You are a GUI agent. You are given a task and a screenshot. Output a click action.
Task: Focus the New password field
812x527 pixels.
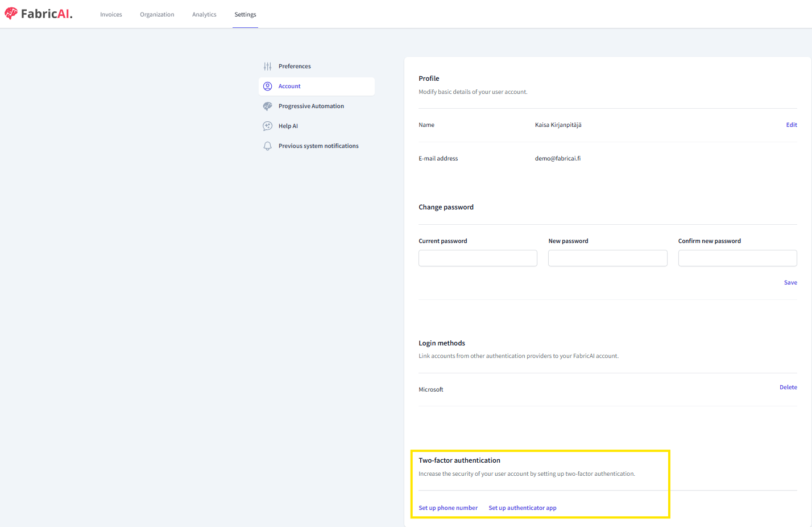(x=608, y=258)
